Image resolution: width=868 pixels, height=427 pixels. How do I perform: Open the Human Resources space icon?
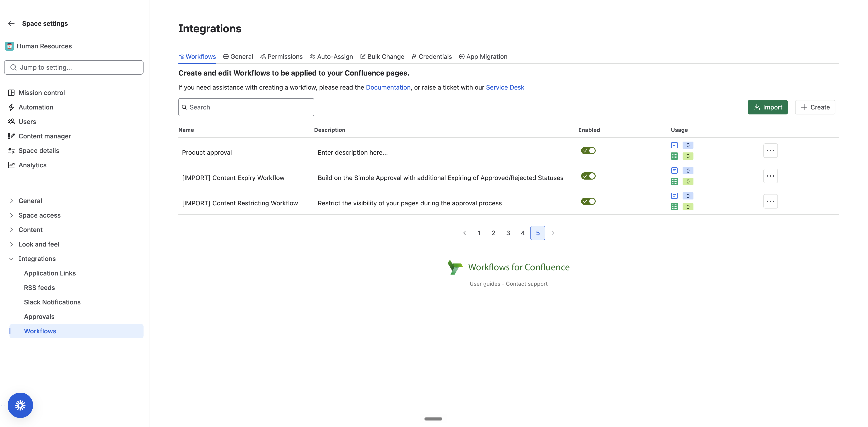click(x=10, y=46)
